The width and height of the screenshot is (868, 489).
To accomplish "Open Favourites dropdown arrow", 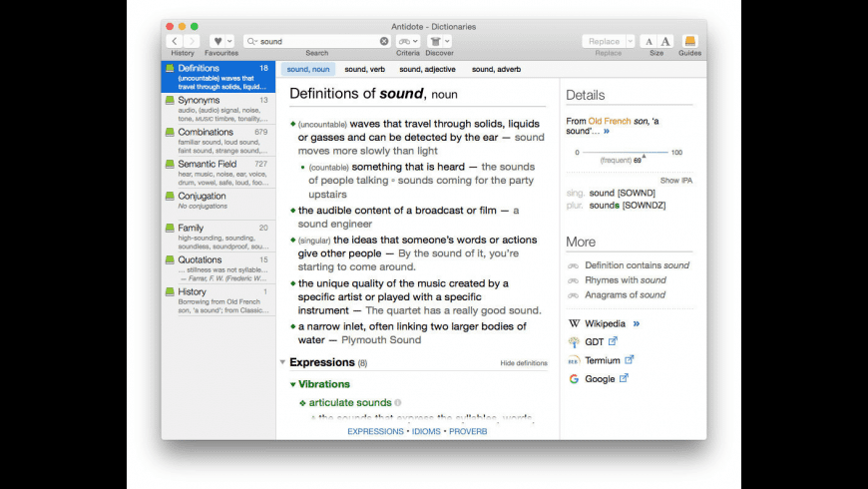I will click(x=229, y=41).
